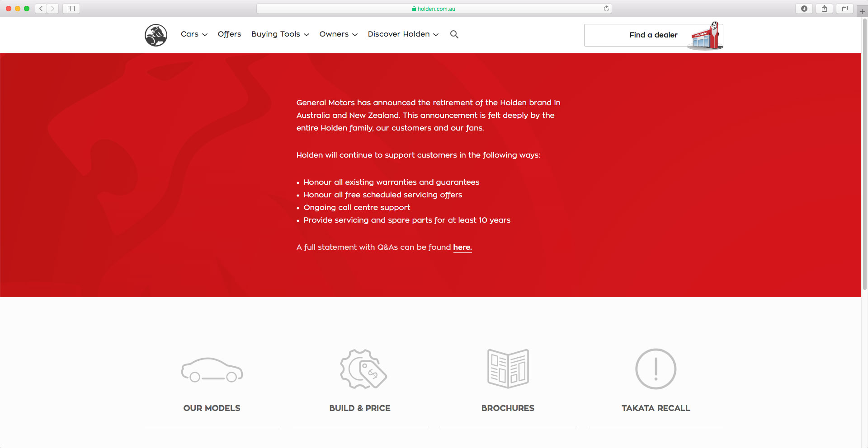Go to the Offers page

pyautogui.click(x=229, y=34)
